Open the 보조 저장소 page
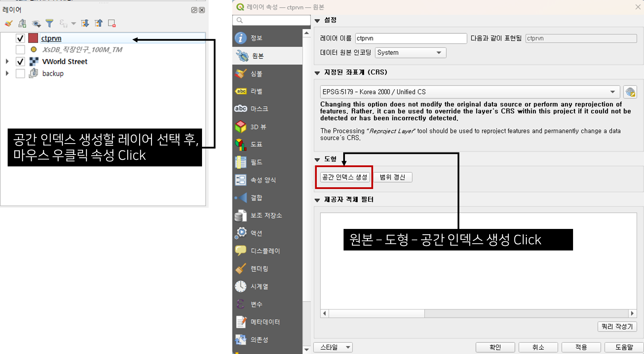The height and width of the screenshot is (354, 644). pos(267,215)
